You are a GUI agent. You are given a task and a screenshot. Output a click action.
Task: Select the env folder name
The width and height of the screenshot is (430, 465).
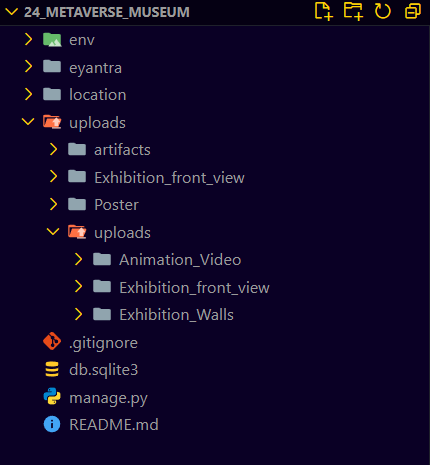(x=82, y=40)
